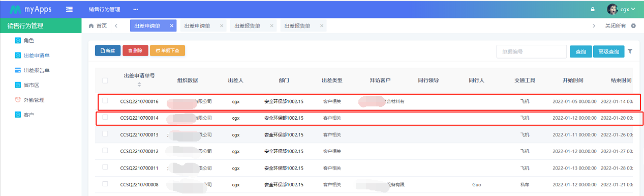The width and height of the screenshot is (644, 196).
Task: Click cell CCSQ2210700011
Action: pos(139,167)
